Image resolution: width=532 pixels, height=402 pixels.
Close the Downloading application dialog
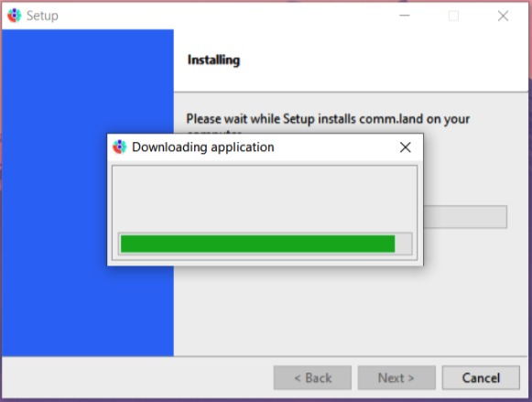(405, 147)
